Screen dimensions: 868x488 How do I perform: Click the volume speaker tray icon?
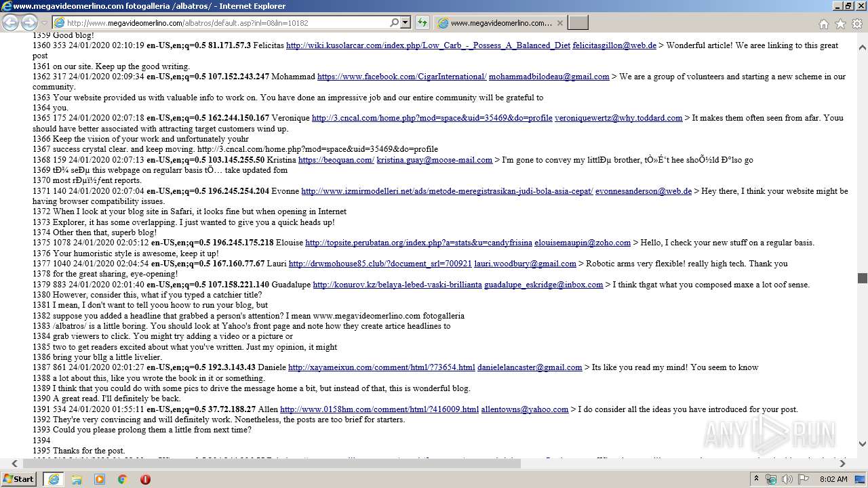787,479
